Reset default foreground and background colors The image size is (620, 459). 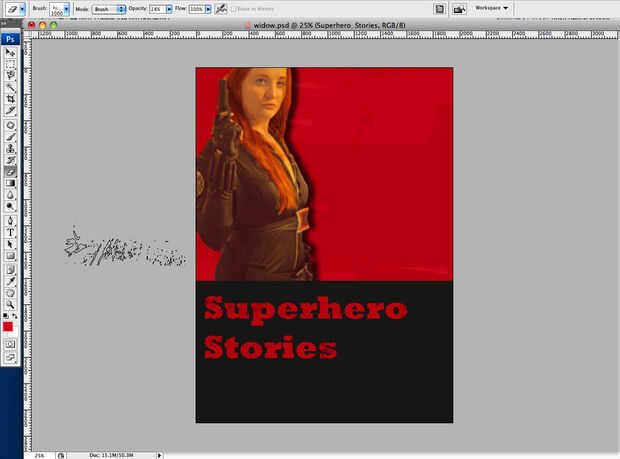coord(6,316)
